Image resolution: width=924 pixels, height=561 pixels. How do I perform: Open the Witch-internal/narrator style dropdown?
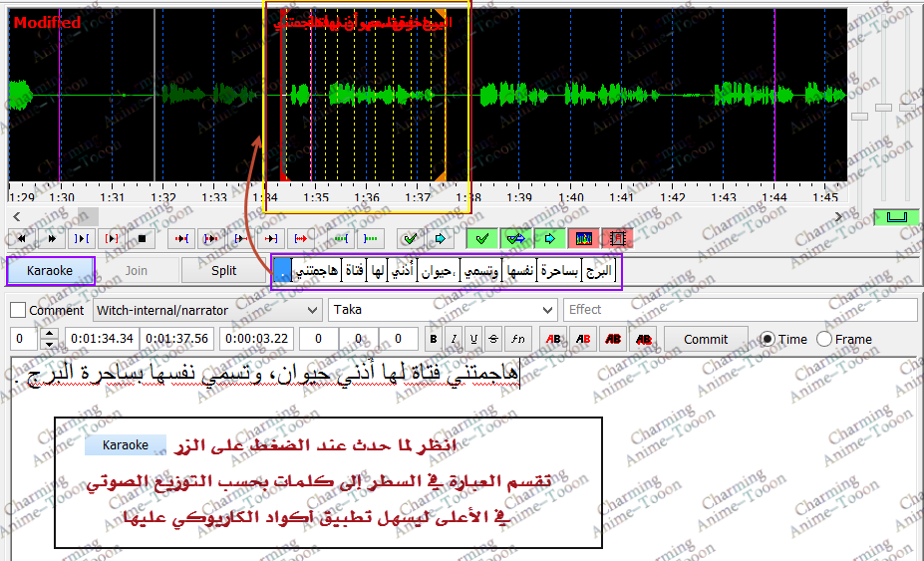(207, 310)
